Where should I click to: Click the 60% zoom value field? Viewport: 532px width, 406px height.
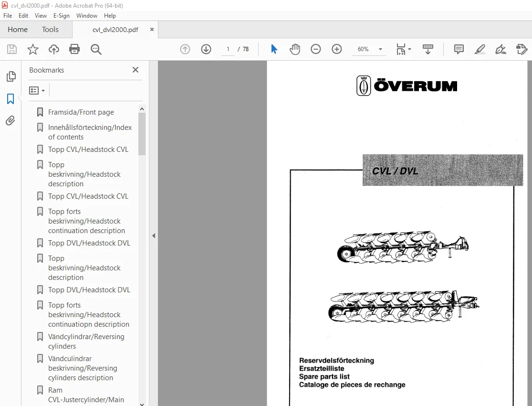363,49
